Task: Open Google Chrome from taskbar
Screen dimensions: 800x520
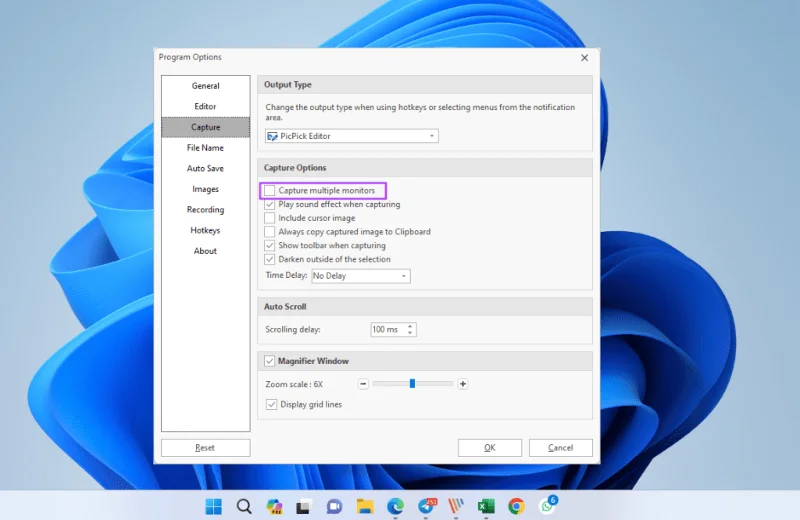Action: pos(516,506)
